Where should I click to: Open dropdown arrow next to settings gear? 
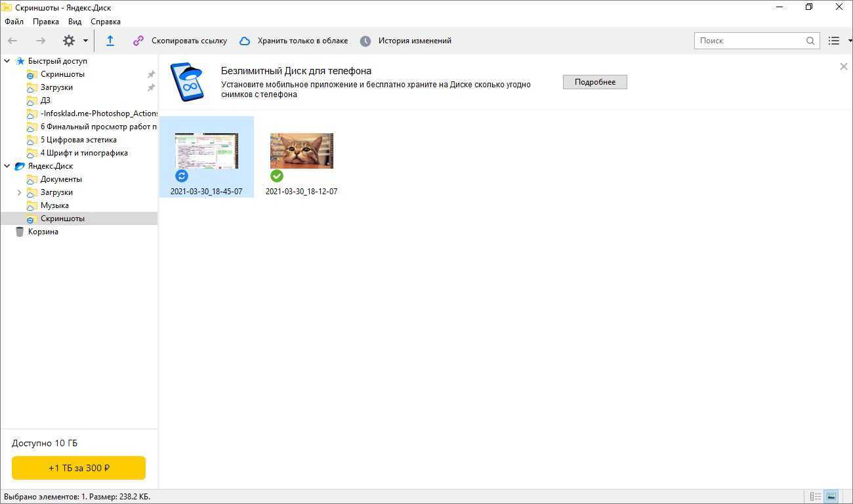[x=85, y=41]
